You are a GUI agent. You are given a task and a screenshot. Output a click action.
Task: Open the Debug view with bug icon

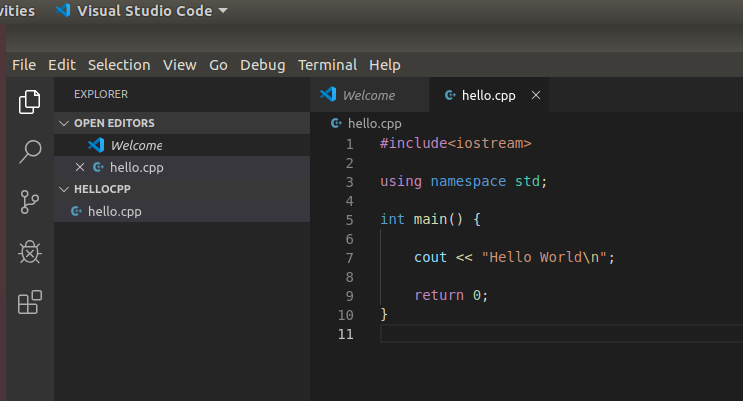pos(29,252)
